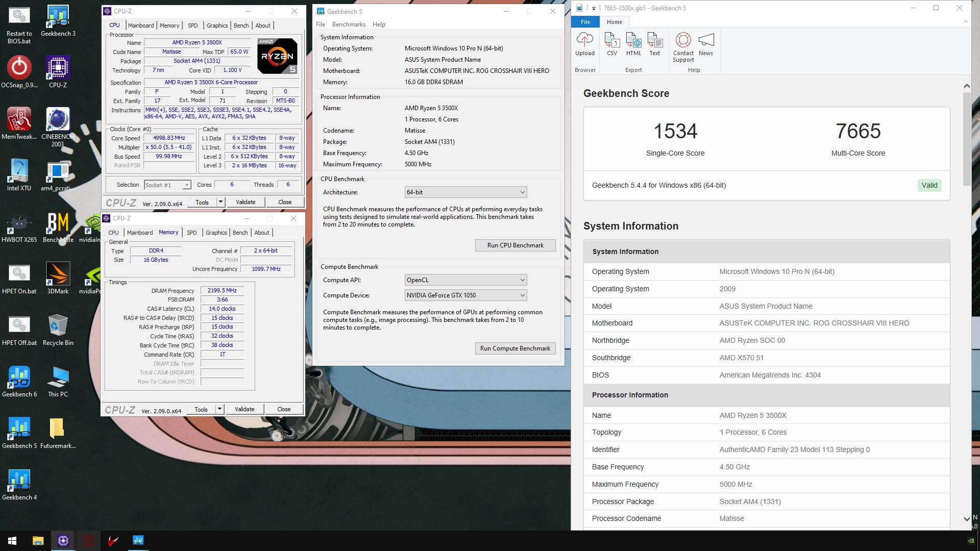980x551 pixels.
Task: Launch Geekbench 4 desktop icon
Action: (x=19, y=484)
